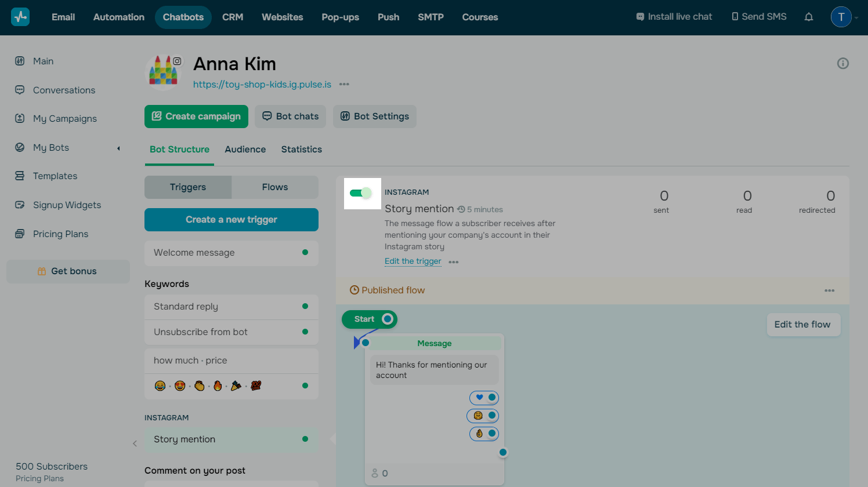Click the Instagram badge on Anna Kim's avatar

point(178,60)
